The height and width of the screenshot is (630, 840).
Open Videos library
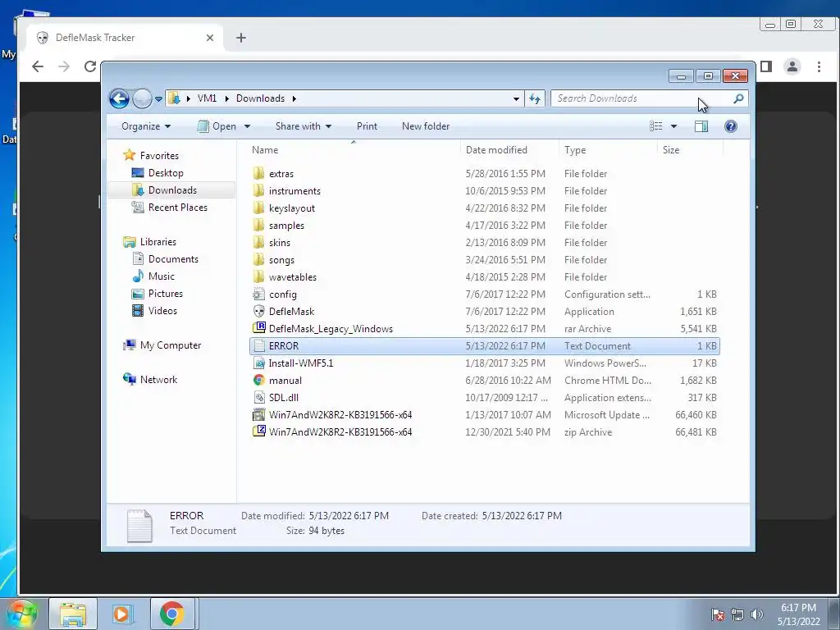pyautogui.click(x=162, y=311)
